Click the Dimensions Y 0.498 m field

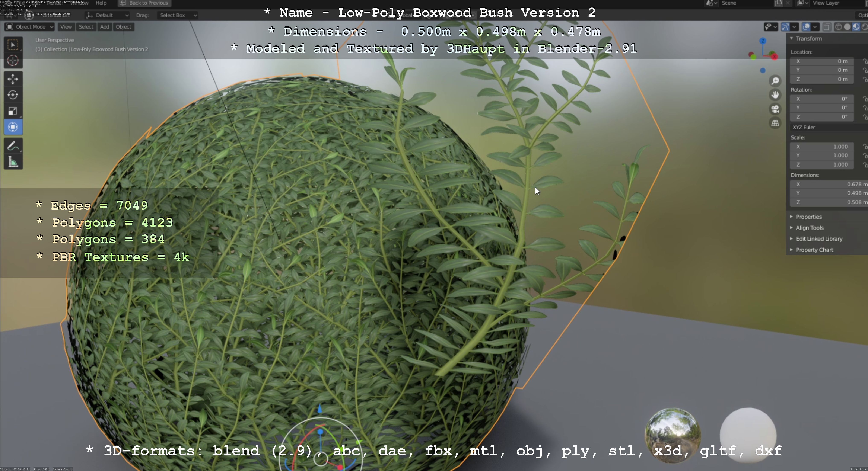tap(829, 193)
